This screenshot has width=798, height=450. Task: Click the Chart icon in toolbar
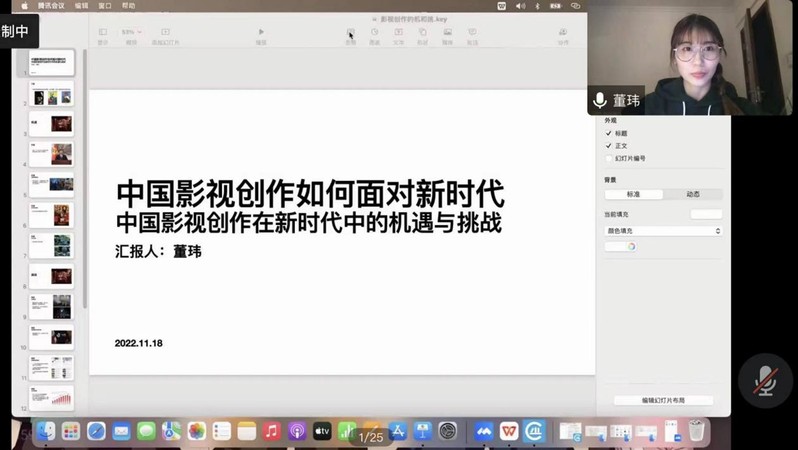tap(375, 33)
